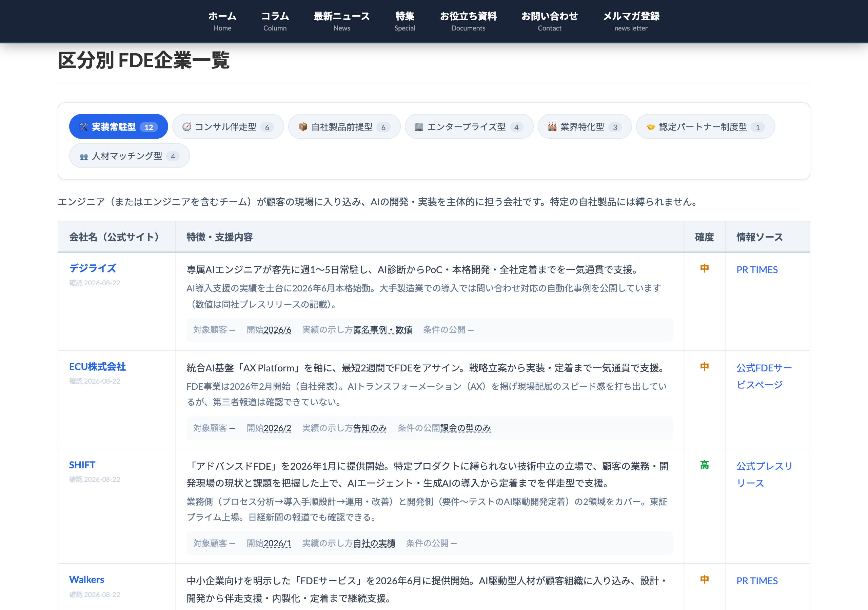This screenshot has width=868, height=610.
Task: Select the 実装常駐型 tab
Action: coord(118,127)
